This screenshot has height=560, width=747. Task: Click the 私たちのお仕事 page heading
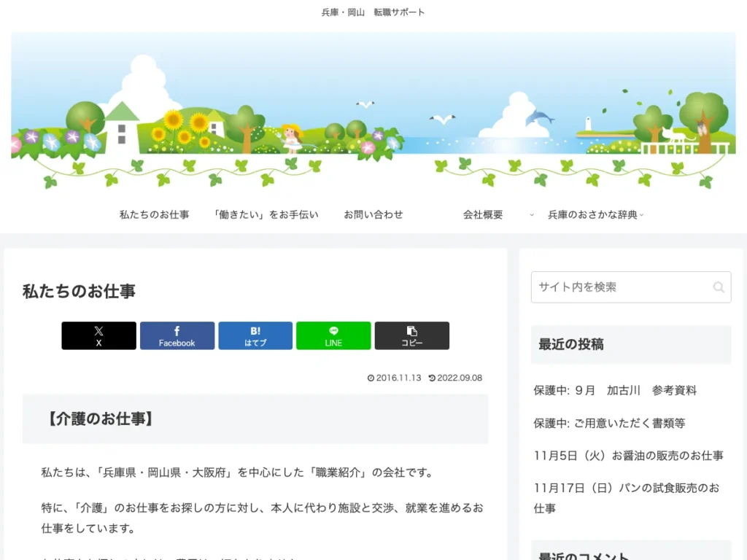pyautogui.click(x=79, y=291)
